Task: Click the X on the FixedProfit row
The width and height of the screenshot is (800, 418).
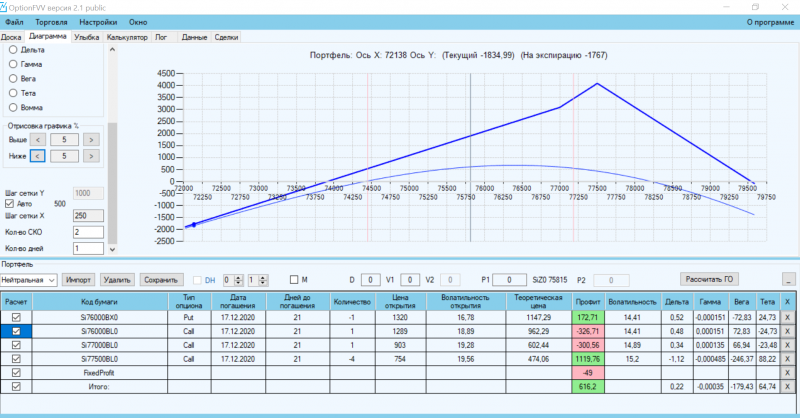Action: click(x=787, y=373)
